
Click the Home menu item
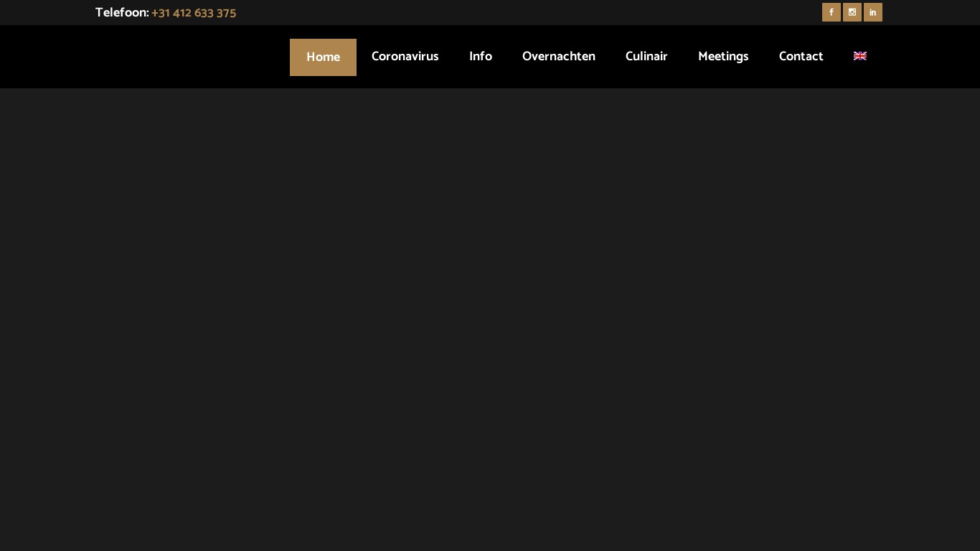point(323,57)
